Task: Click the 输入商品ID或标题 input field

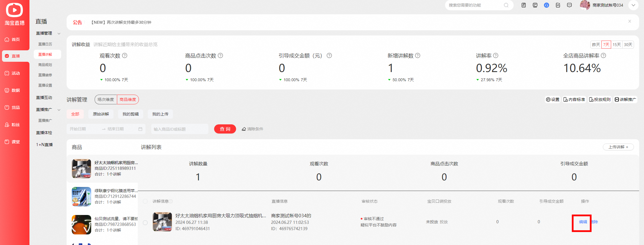Action: (180, 129)
